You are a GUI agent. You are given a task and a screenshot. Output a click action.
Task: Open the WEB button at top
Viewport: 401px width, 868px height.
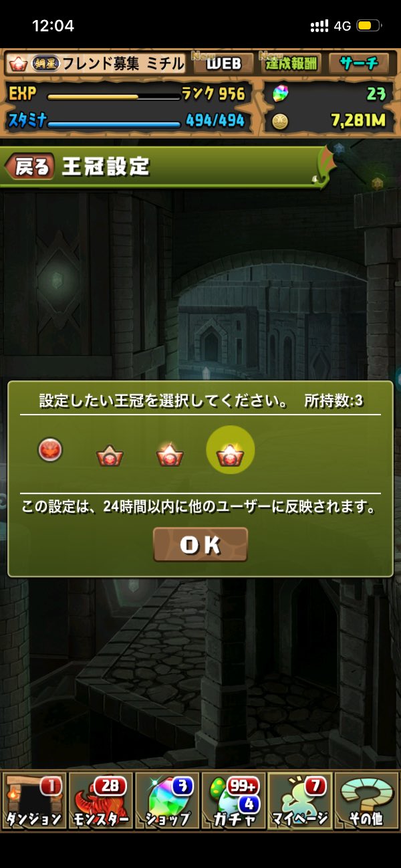pyautogui.click(x=223, y=64)
